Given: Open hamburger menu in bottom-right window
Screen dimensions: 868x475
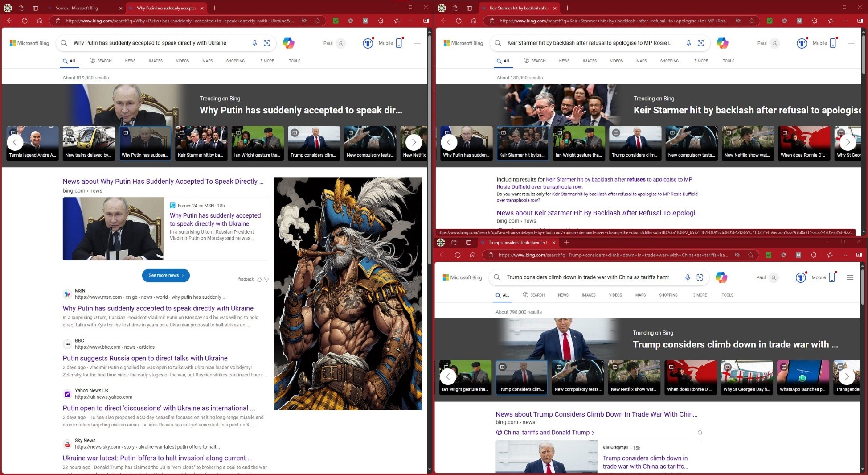Looking at the screenshot, I should [x=850, y=277].
